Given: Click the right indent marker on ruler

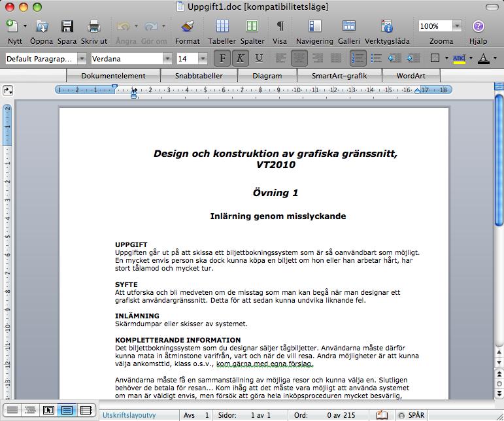Looking at the screenshot, I should [x=417, y=91].
